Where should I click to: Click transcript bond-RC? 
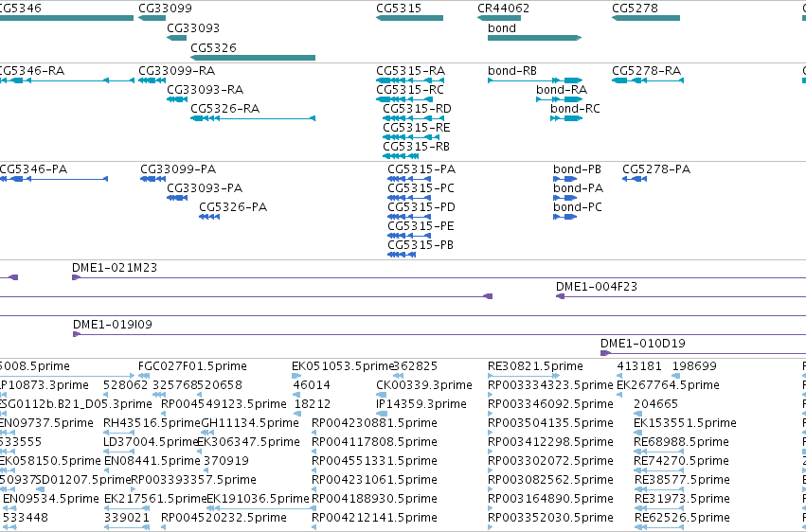[x=575, y=108]
